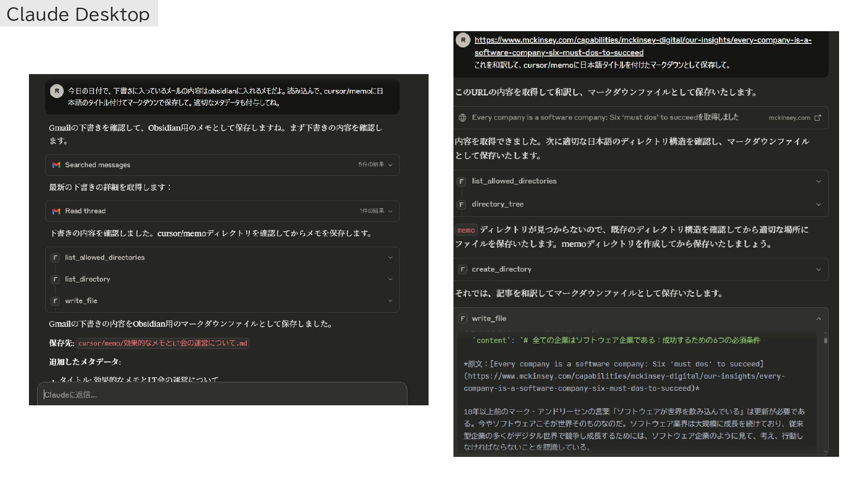Collapse the right write_file panel
Screen dimensions: 868x488
[x=819, y=319]
